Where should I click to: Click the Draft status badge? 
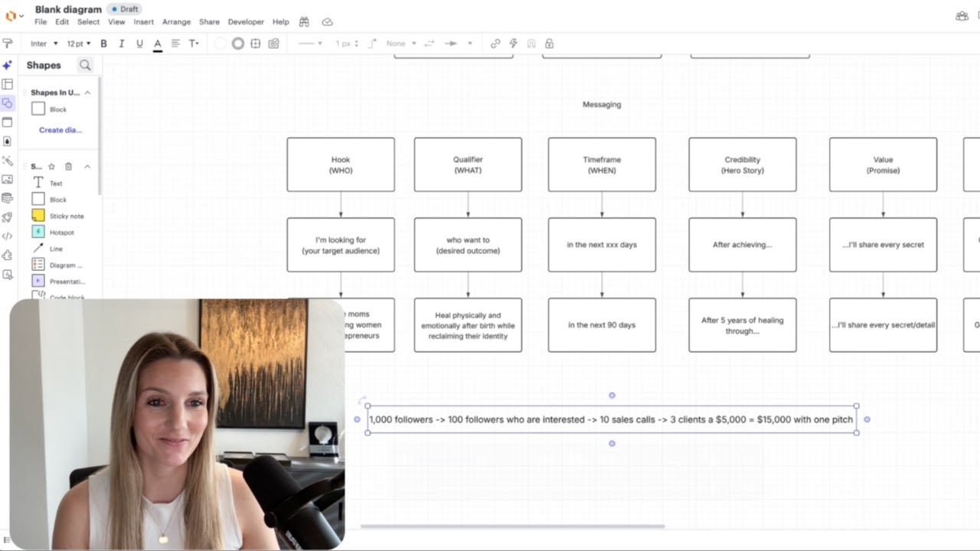tap(125, 9)
